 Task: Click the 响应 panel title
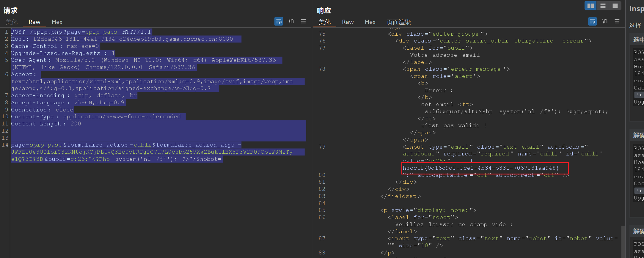(324, 10)
